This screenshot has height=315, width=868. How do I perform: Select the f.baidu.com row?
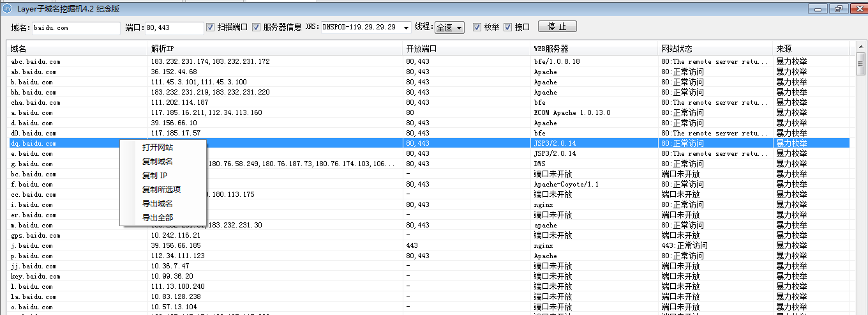point(428,184)
